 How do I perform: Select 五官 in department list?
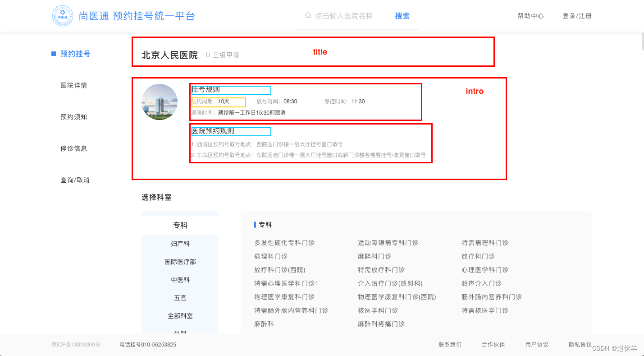coord(180,298)
